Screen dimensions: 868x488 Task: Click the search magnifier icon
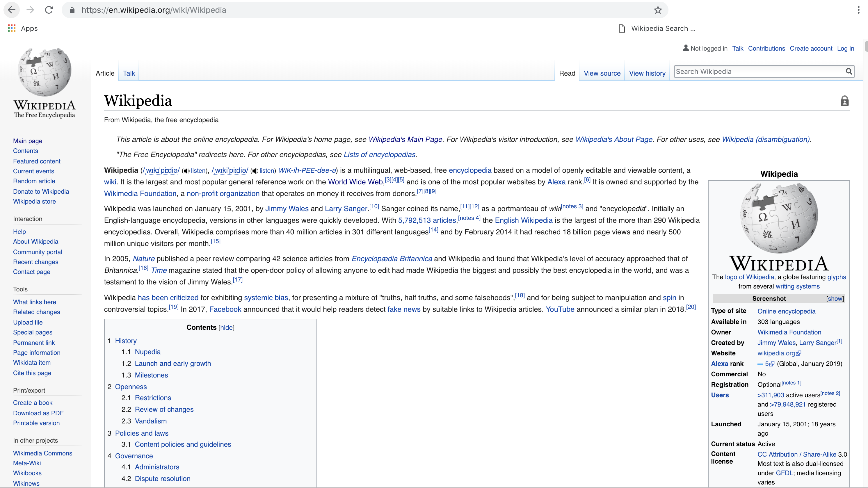click(849, 72)
